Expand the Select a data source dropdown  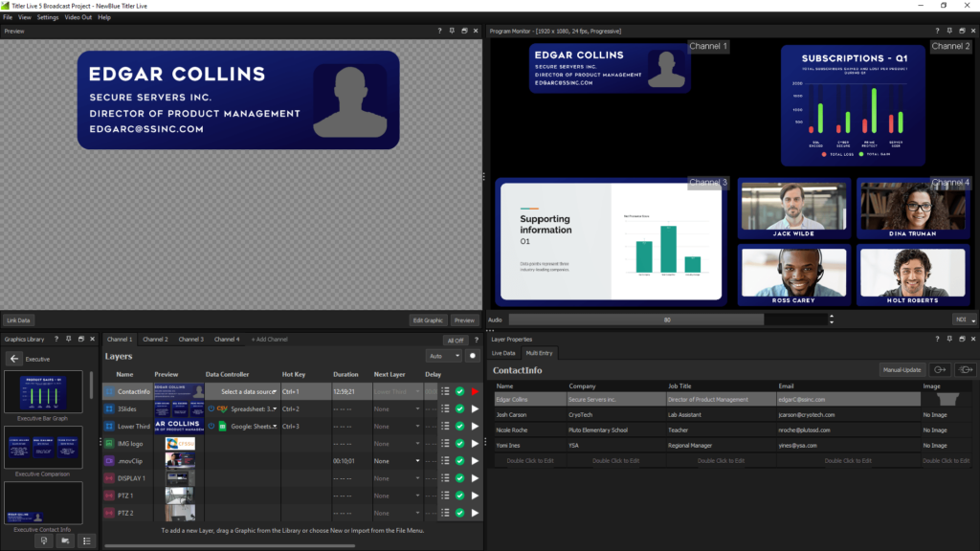pos(249,391)
